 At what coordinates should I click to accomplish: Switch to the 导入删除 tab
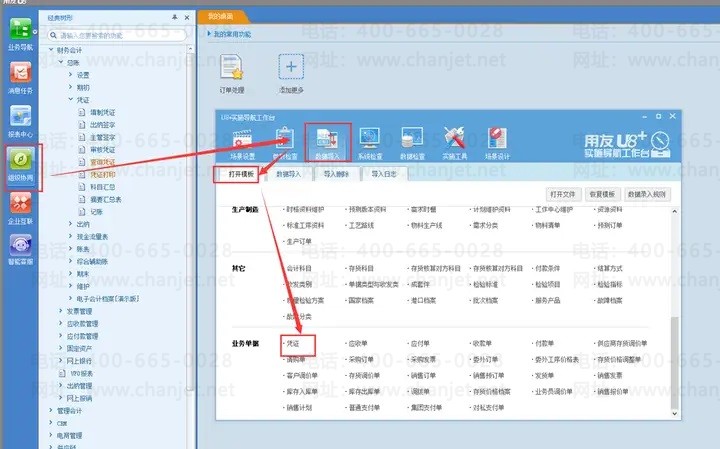[336, 174]
